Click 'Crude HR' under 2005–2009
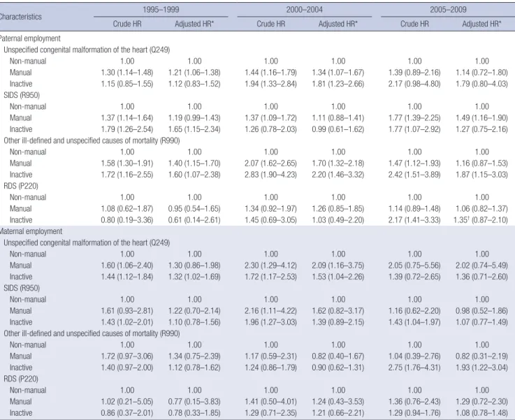The height and width of the screenshot is (420, 515). (414, 24)
